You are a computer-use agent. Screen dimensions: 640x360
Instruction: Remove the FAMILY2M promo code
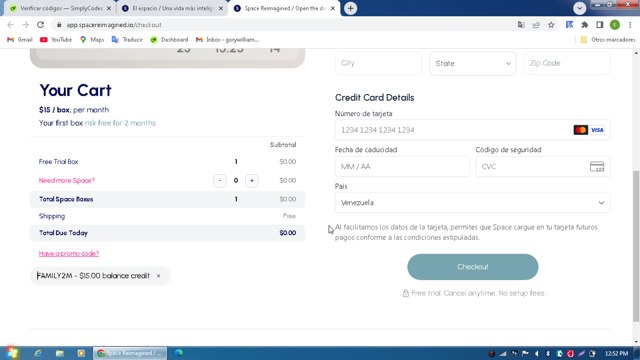click(158, 276)
